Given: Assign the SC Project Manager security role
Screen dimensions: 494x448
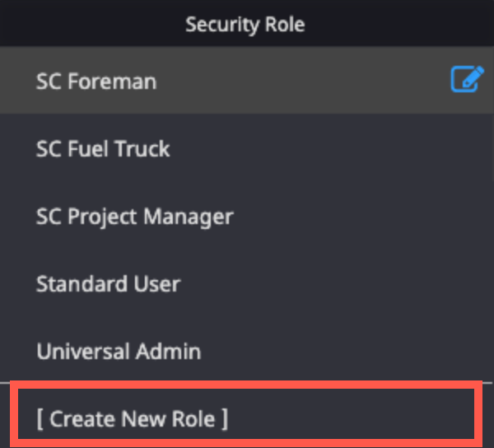Looking at the screenshot, I should coord(245,216).
